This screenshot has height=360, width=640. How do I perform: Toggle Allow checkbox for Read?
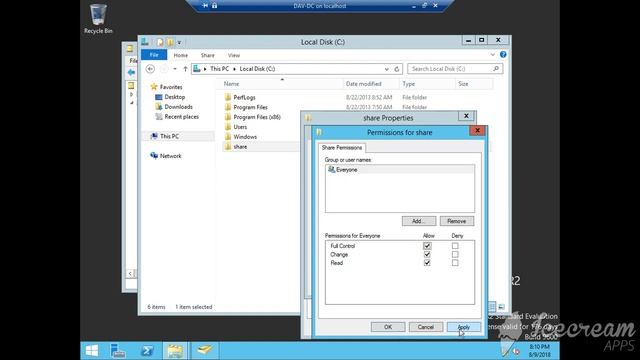pos(427,263)
